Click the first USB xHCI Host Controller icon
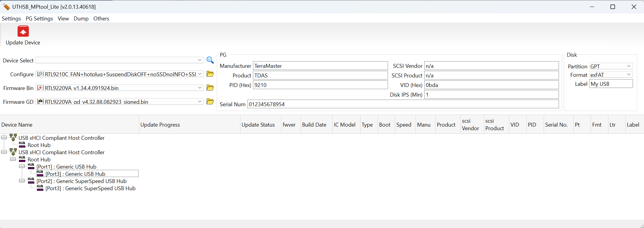This screenshot has height=228, width=644. 13,137
